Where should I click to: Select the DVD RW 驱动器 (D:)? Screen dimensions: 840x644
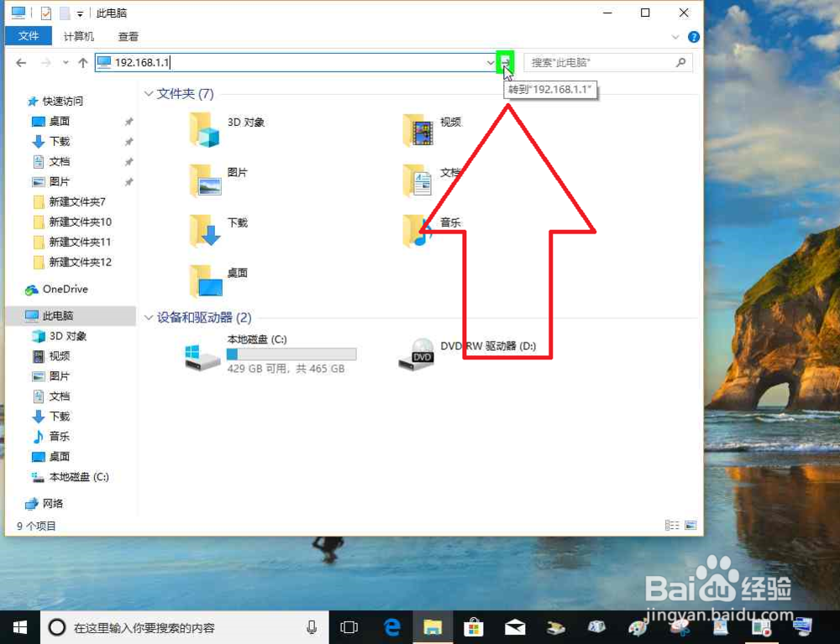point(467,353)
